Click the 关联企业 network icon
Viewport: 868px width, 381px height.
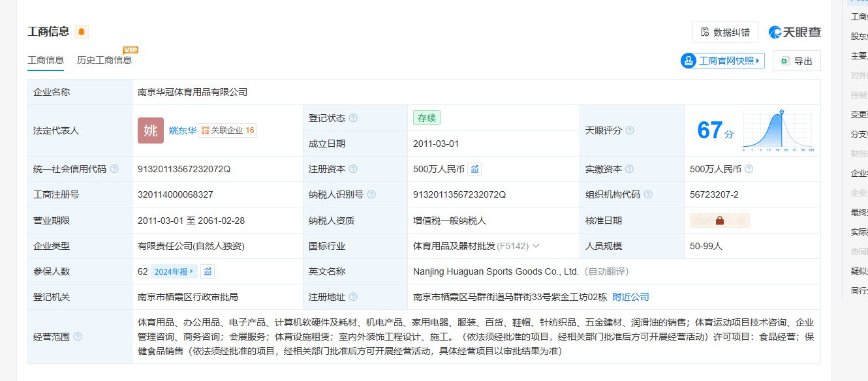[205, 130]
